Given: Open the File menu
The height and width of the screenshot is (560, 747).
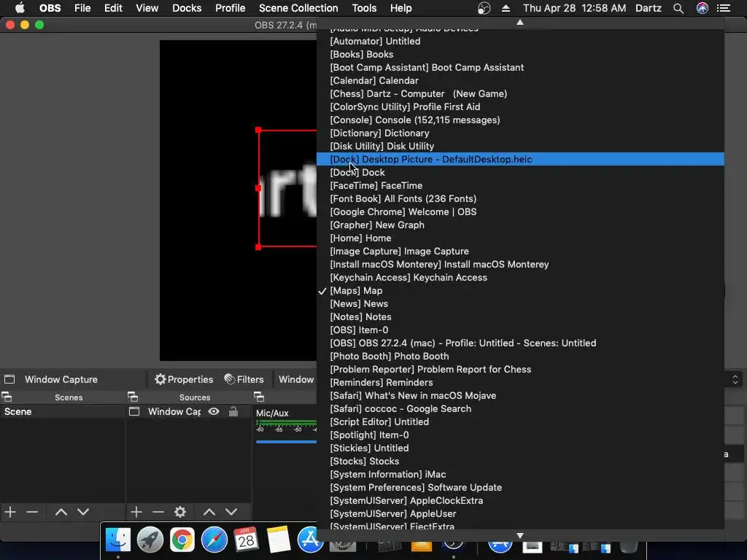Looking at the screenshot, I should pyautogui.click(x=82, y=8).
